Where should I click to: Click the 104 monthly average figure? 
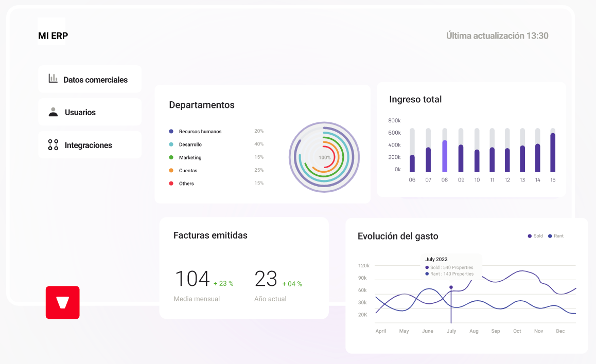pyautogui.click(x=192, y=279)
